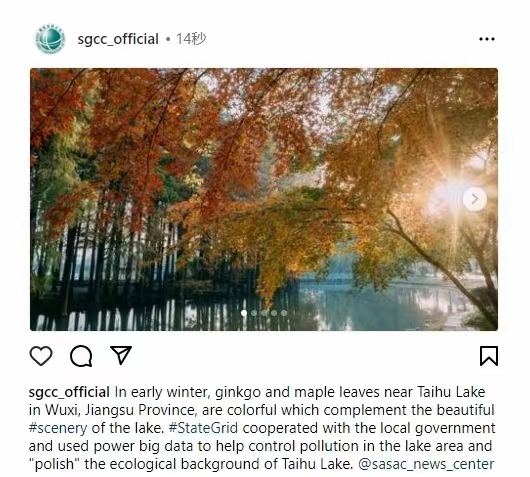530x477 pixels.
Task: Select the fifth carousel dot indicator
Action: click(284, 313)
